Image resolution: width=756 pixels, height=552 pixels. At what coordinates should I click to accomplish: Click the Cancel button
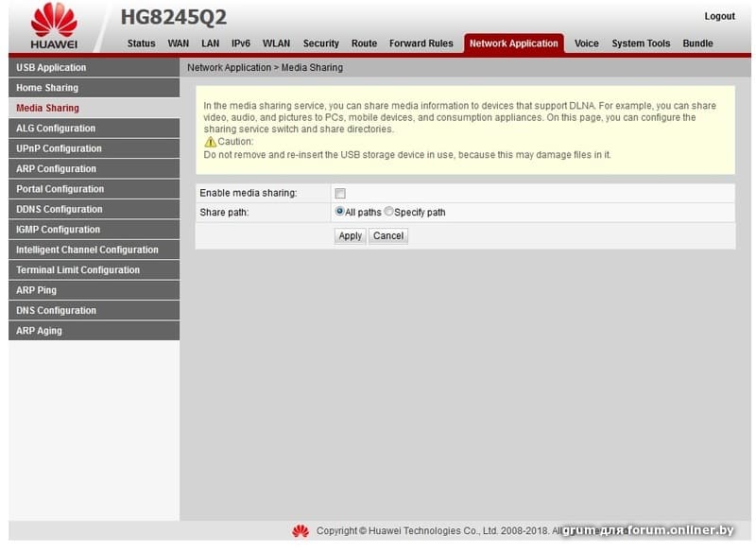pyautogui.click(x=387, y=236)
